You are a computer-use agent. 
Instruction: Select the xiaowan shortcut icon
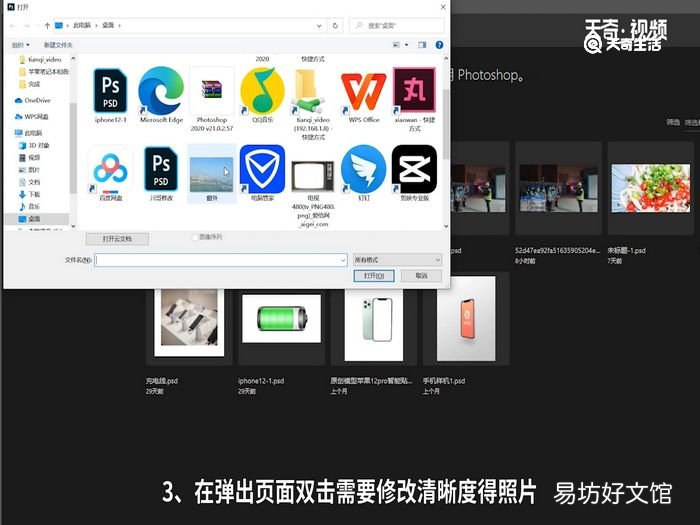click(x=414, y=90)
